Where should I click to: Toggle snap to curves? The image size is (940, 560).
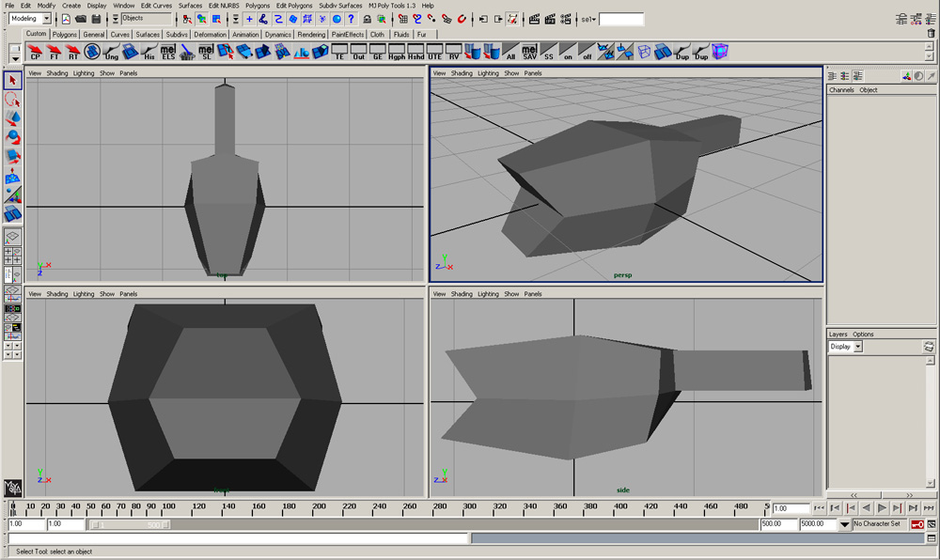(417, 19)
